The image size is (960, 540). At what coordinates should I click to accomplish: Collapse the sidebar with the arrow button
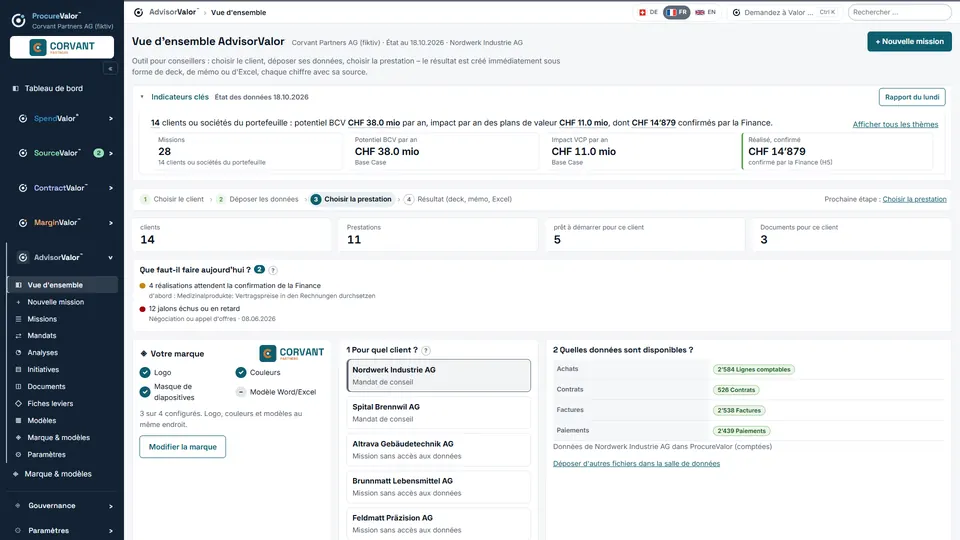coord(110,69)
